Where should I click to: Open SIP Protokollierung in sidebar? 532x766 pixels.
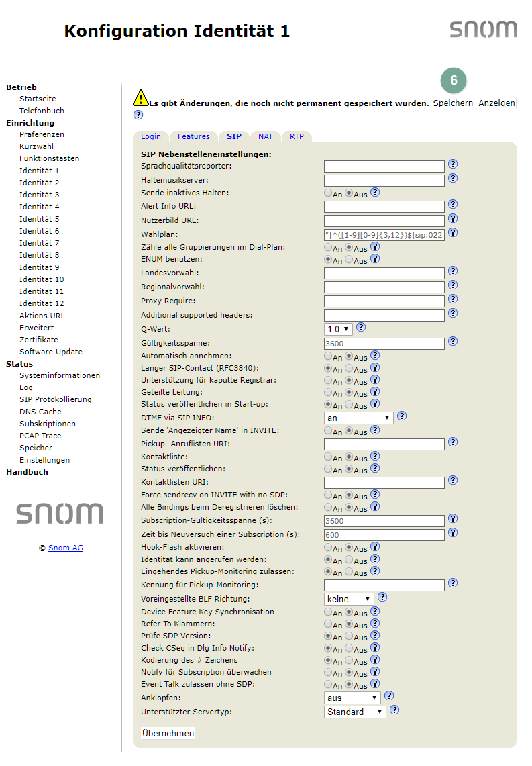pos(55,399)
